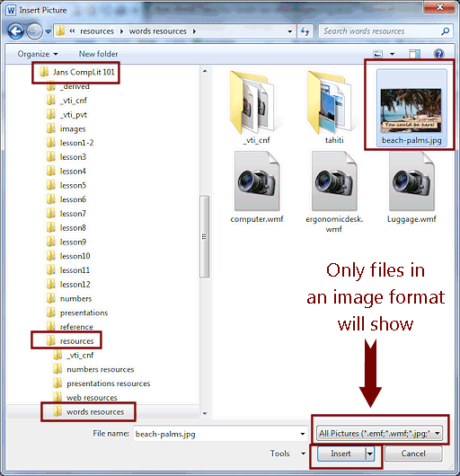The height and width of the screenshot is (476, 460).
Task: Open the Organize menu
Action: [x=38, y=54]
